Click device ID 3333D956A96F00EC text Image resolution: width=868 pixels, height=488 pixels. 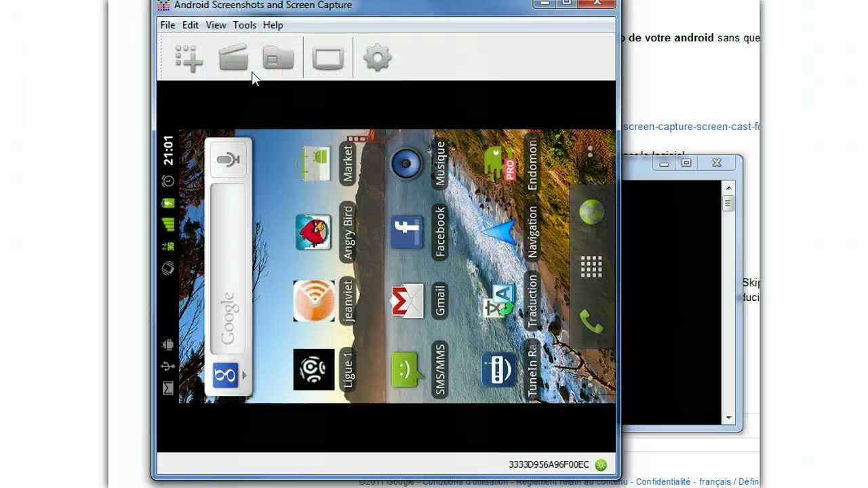click(x=549, y=465)
